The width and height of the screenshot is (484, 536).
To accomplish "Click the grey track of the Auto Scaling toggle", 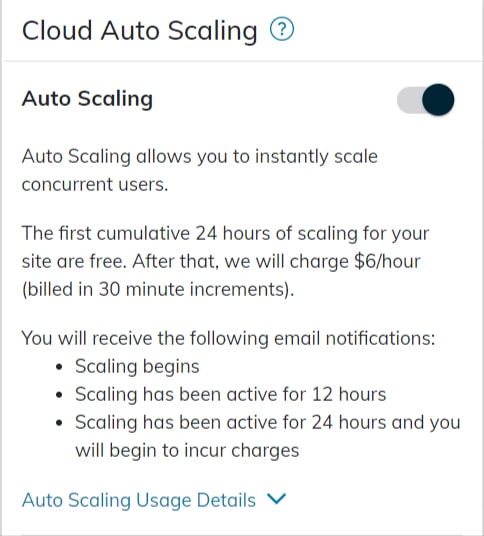I will point(409,100).
